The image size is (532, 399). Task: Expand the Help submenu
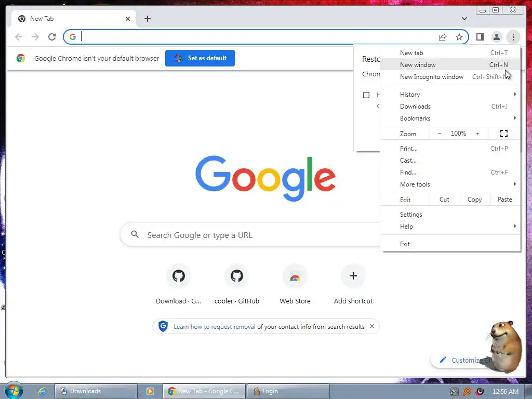pos(450,227)
